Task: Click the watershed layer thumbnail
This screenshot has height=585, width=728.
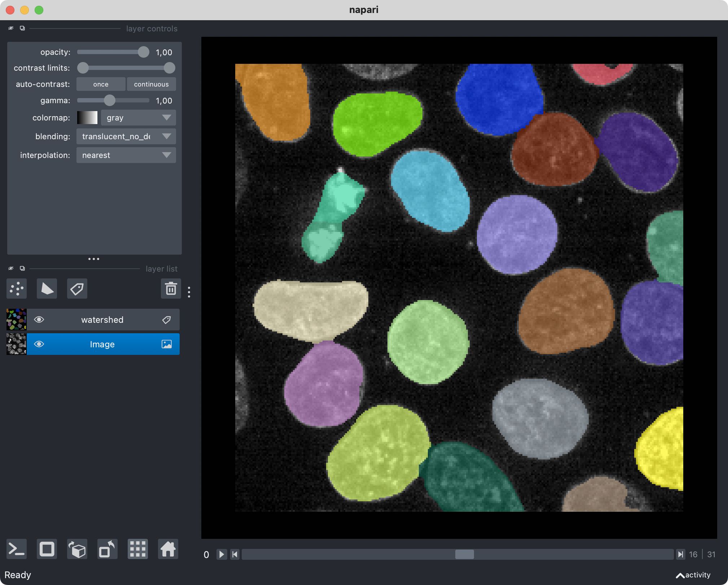Action: [x=17, y=320]
